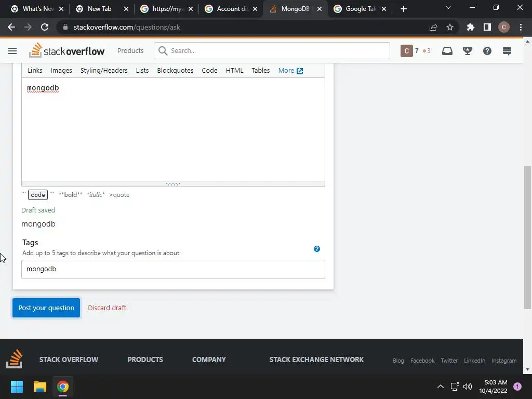Open the volume speaker tray icon
This screenshot has width=532, height=399.
468,387
